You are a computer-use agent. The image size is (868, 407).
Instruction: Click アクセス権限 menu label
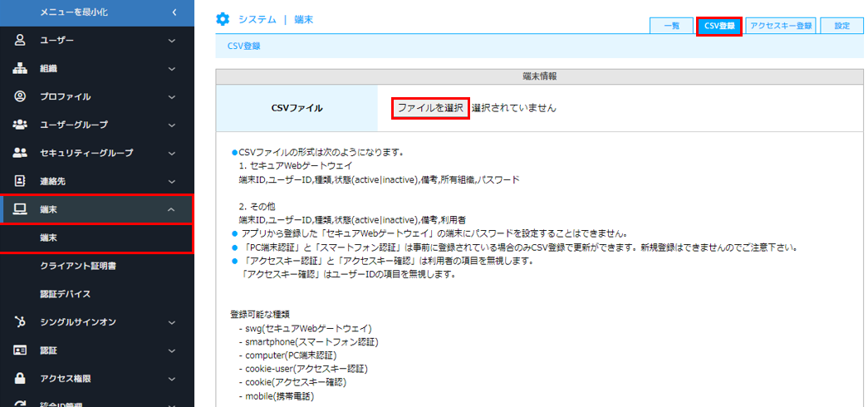pyautogui.click(x=66, y=379)
